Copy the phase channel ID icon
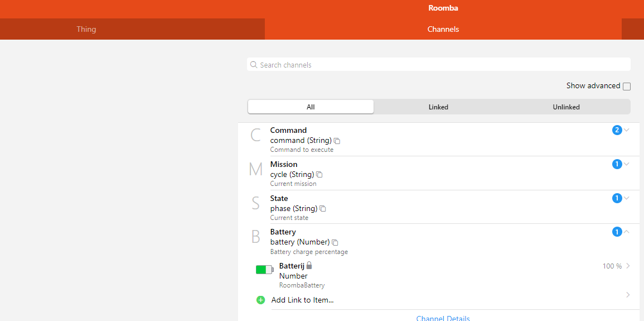This screenshot has height=321, width=644. [x=323, y=209]
